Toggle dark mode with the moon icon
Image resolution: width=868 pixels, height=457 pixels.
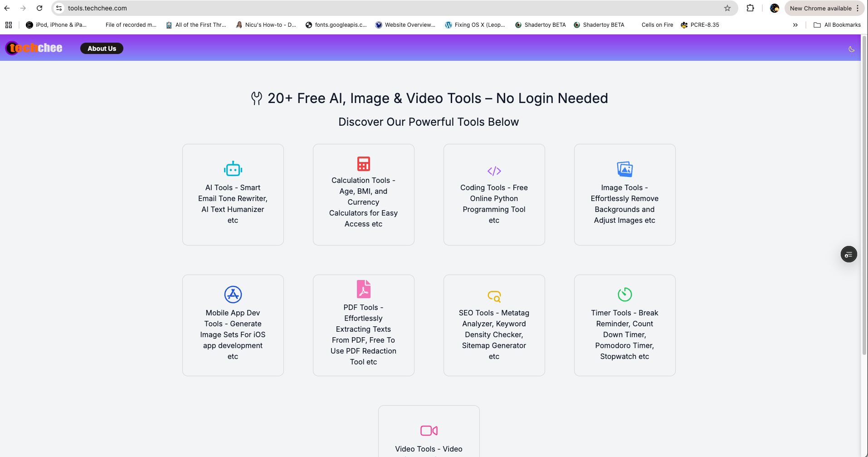[x=852, y=48]
